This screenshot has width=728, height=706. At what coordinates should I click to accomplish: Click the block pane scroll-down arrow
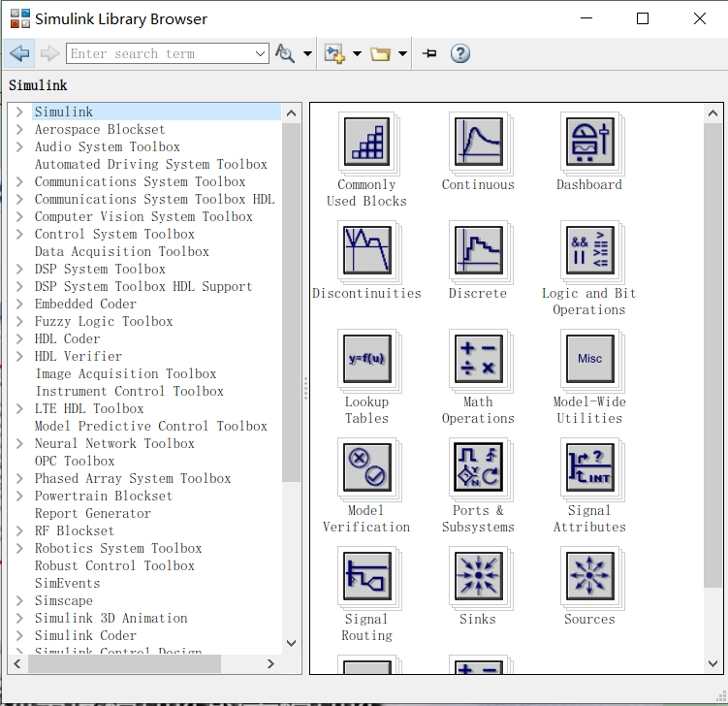coord(712,663)
